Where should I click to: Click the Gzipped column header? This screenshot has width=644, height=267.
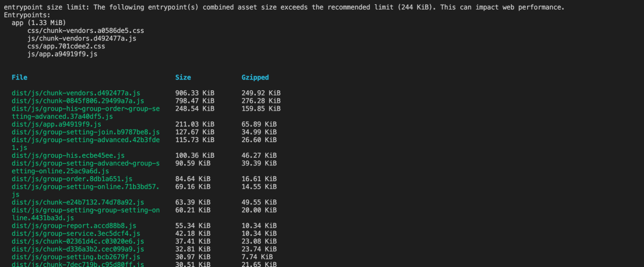[x=255, y=77]
